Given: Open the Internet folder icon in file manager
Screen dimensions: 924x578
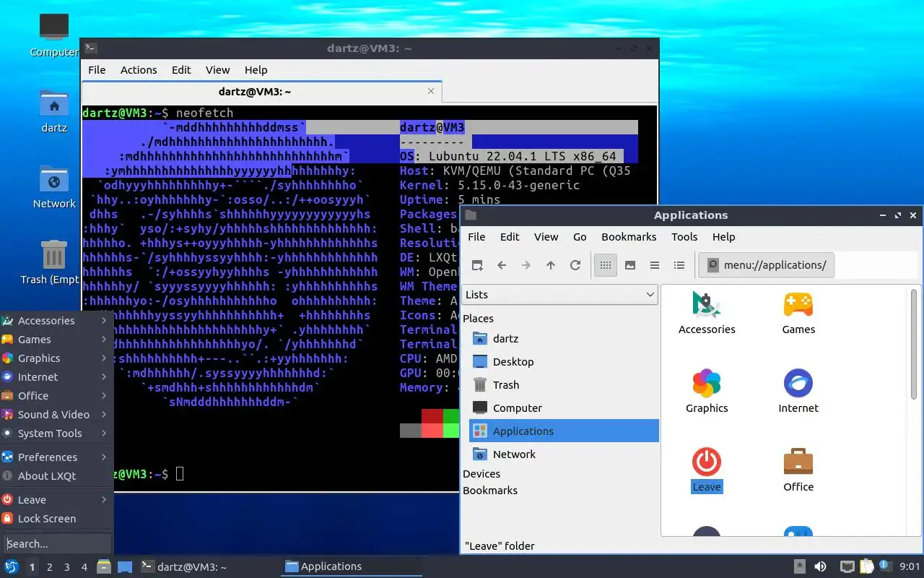Looking at the screenshot, I should [x=798, y=391].
